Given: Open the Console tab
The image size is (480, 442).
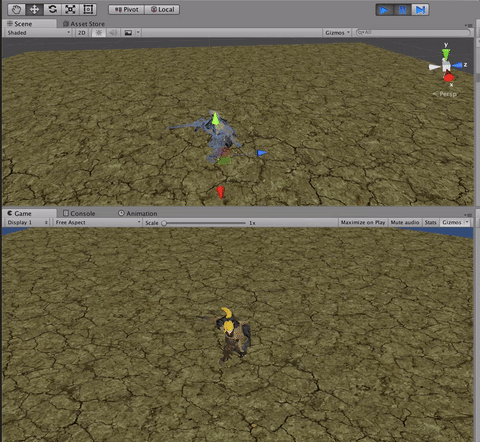Looking at the screenshot, I should pos(79,213).
